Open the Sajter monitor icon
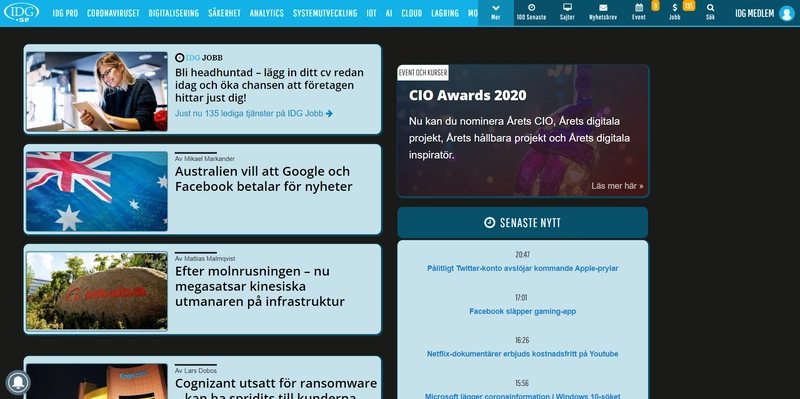The width and height of the screenshot is (800, 399). pos(567,8)
